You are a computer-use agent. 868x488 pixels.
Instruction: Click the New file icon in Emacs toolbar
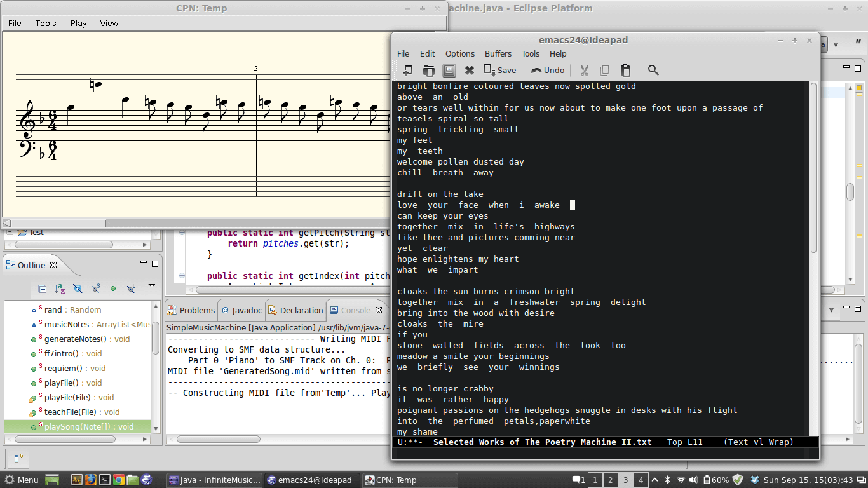tap(407, 71)
